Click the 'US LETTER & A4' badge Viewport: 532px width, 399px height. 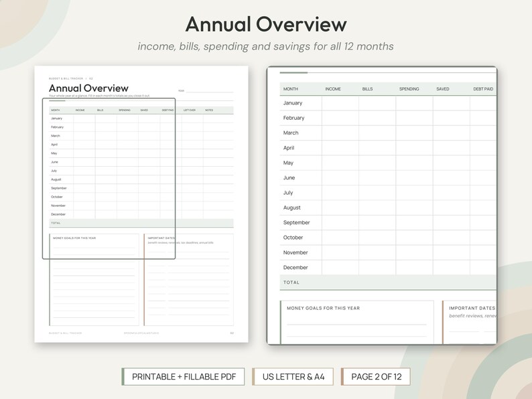click(x=293, y=377)
